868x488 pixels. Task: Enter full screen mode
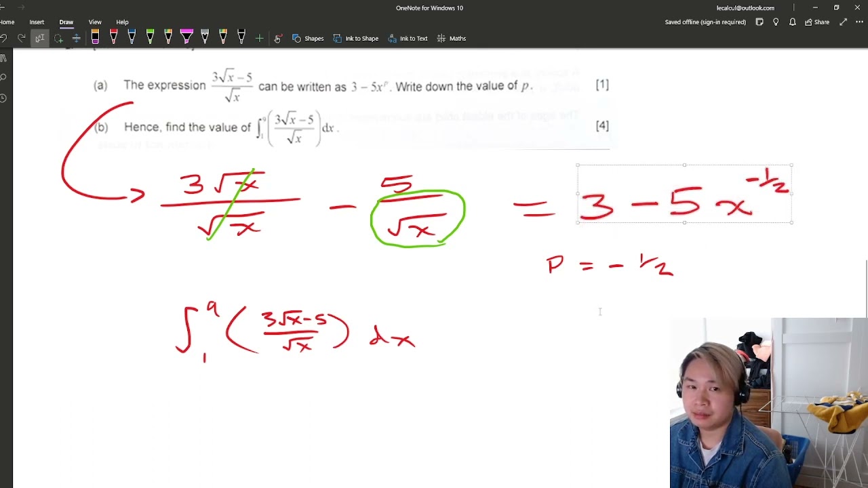pos(843,22)
